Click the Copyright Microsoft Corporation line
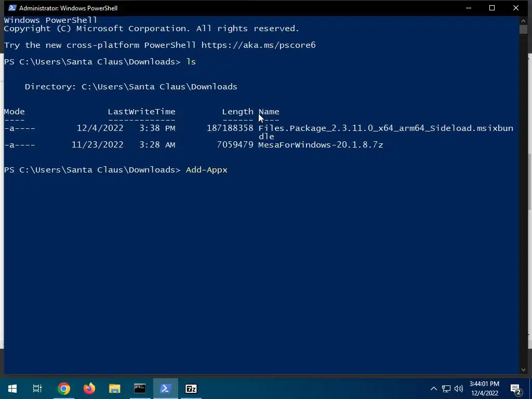The image size is (532, 399). pos(151,29)
